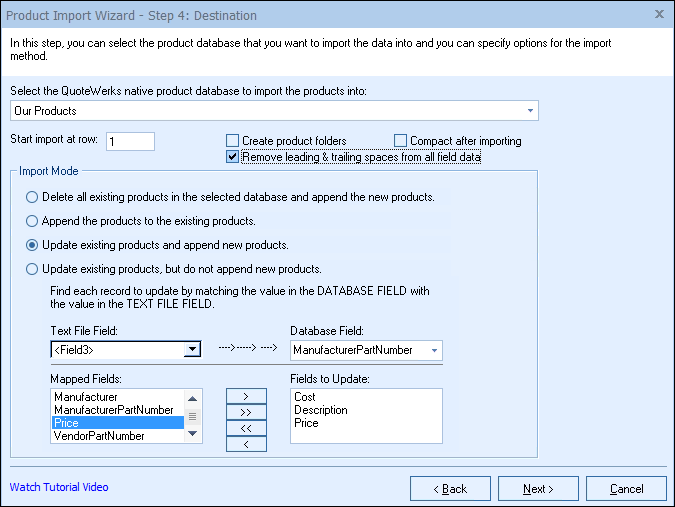Select Update existing but do not append option

click(33, 269)
